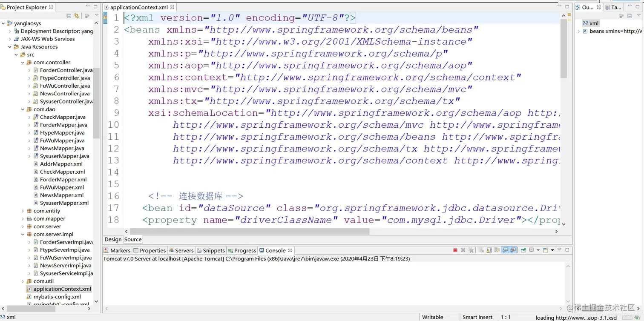Expand beans element in Outline
Image resolution: width=644 pixels, height=321 pixels.
[579, 31]
